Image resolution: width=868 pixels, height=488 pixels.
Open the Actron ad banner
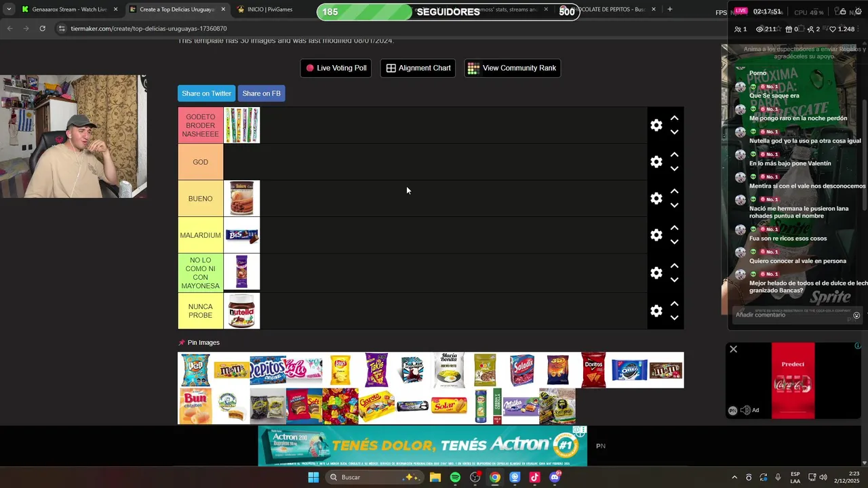[422, 446]
